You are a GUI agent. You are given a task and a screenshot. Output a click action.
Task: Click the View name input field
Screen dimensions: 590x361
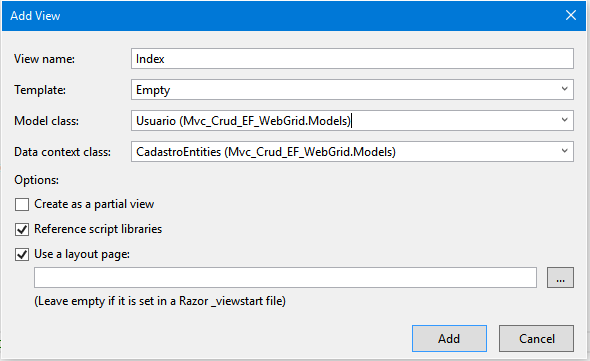(352, 59)
